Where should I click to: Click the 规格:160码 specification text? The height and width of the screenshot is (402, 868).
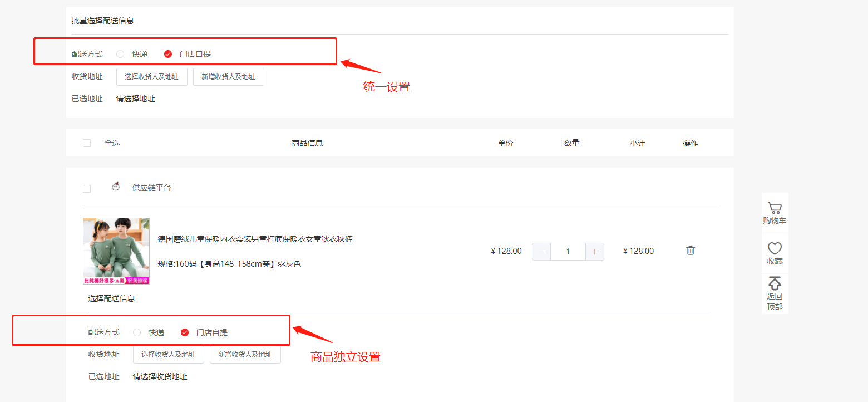click(x=229, y=264)
